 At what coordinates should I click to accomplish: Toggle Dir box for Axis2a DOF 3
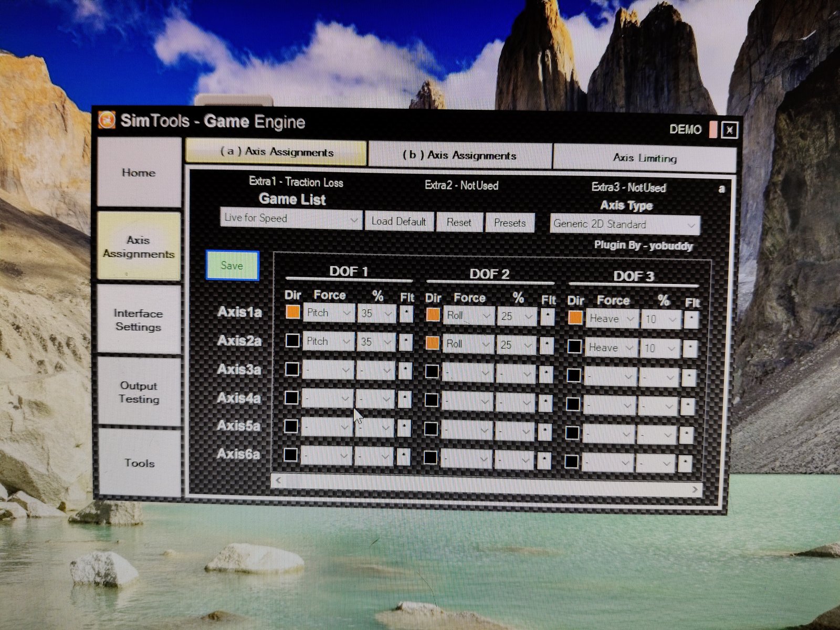coord(575,346)
